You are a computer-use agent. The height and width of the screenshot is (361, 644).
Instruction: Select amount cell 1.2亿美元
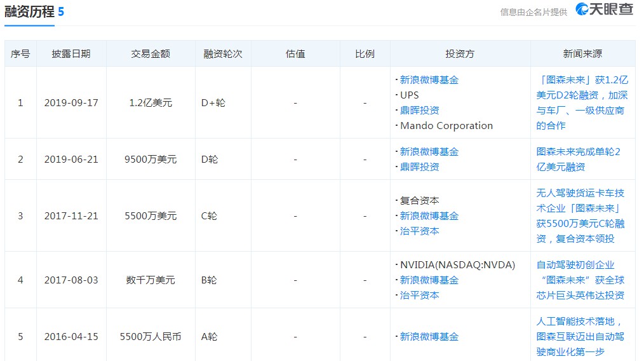[151, 103]
